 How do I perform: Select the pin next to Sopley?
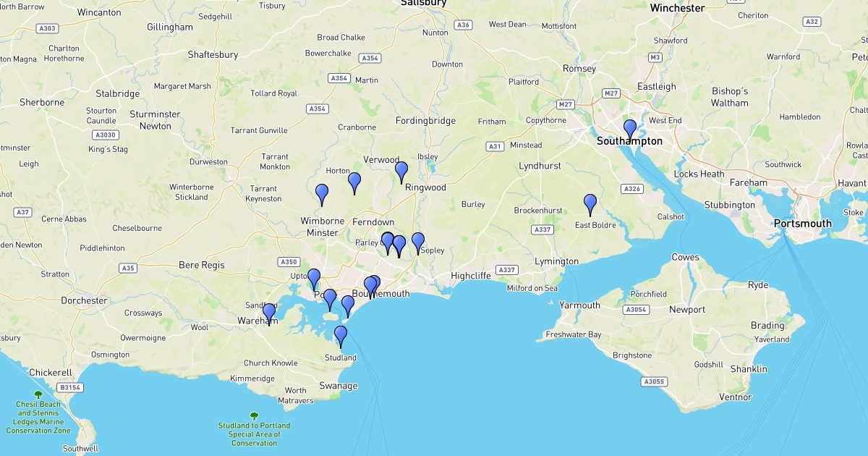coord(418,243)
